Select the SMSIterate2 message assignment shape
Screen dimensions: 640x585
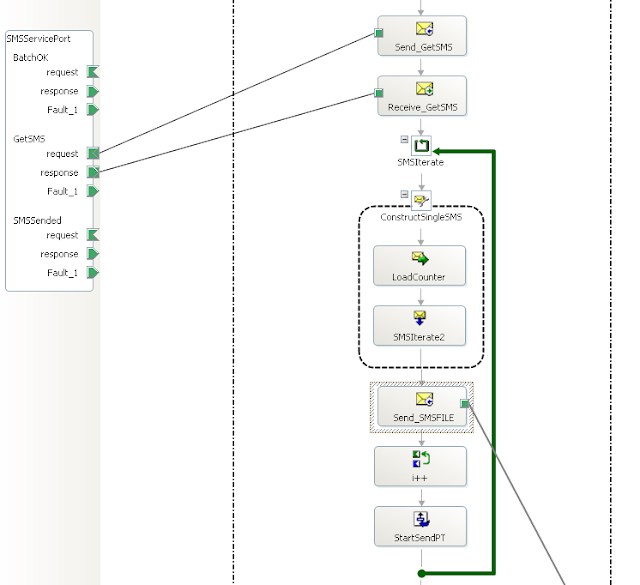tap(420, 326)
